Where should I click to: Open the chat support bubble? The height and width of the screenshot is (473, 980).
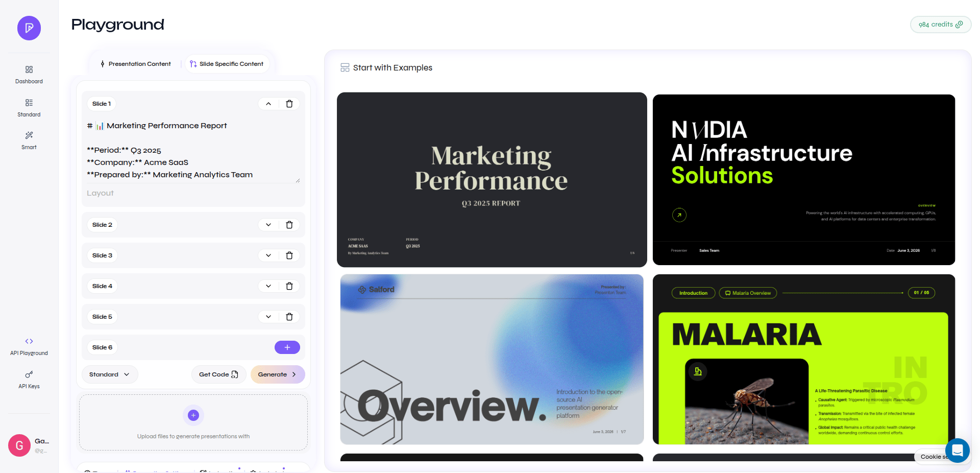click(x=958, y=451)
